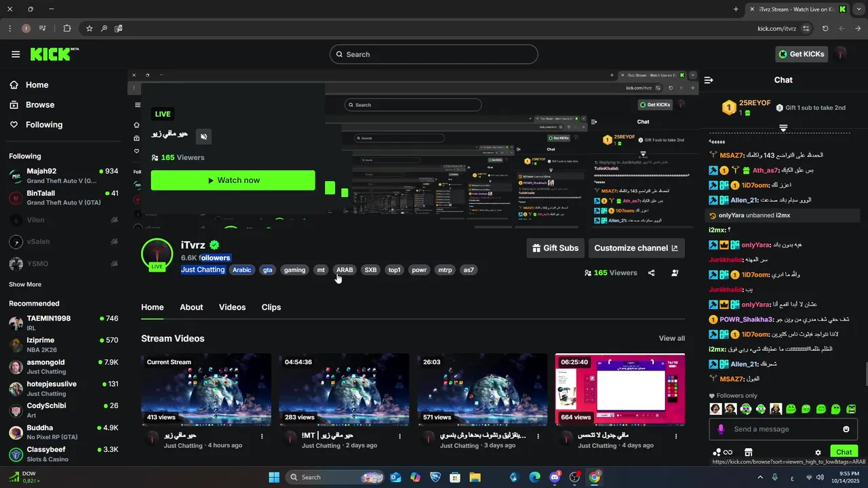Open the 04:54:36 video thumbnail
Image resolution: width=868 pixels, height=488 pixels.
pos(344,390)
